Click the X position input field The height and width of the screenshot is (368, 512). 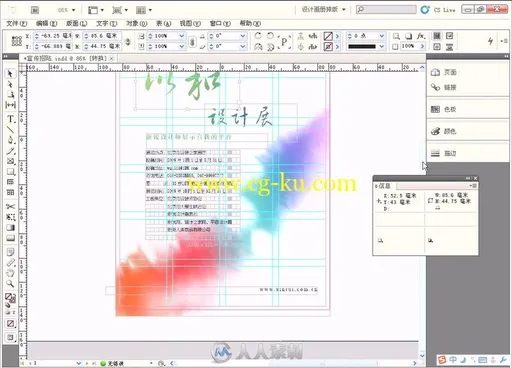(53, 36)
